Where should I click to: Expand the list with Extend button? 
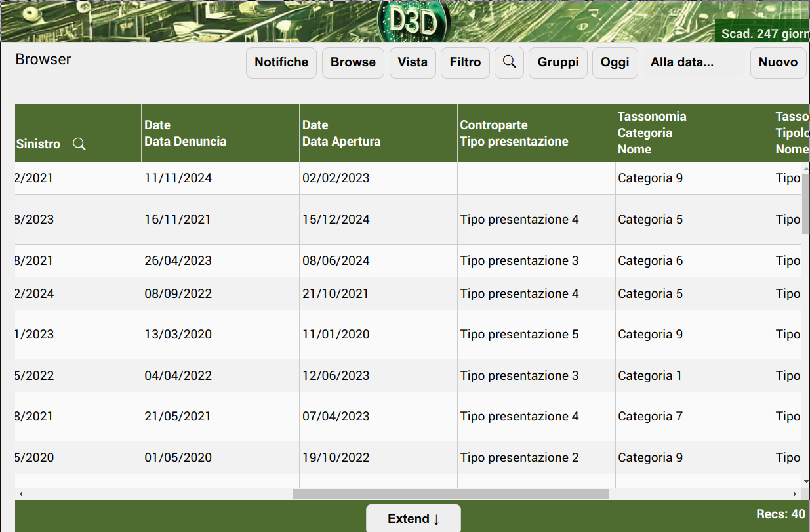tap(413, 519)
